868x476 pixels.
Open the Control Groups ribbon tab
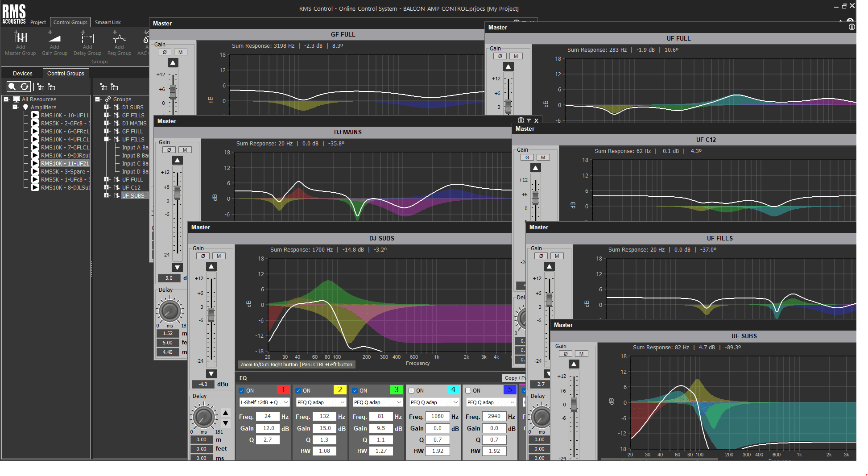[70, 22]
